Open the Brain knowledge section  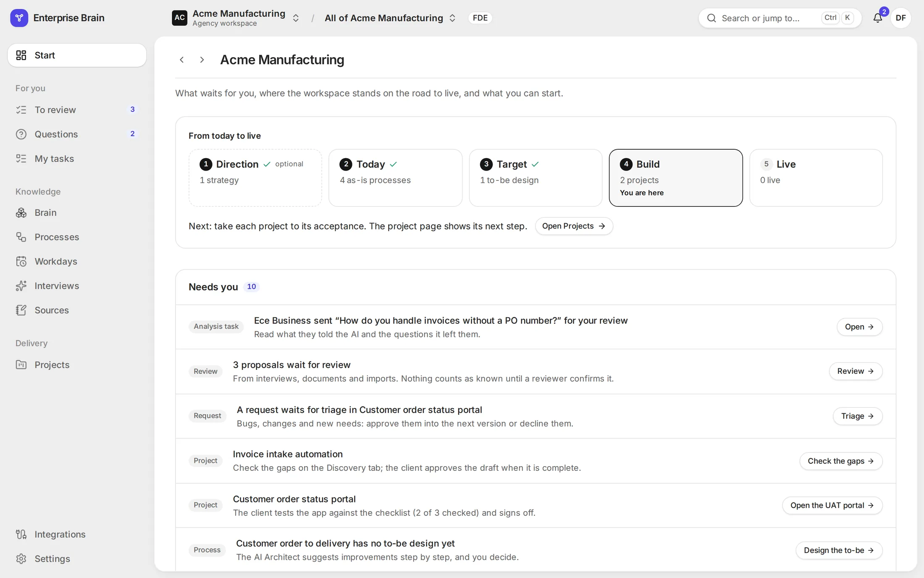[x=77, y=213]
